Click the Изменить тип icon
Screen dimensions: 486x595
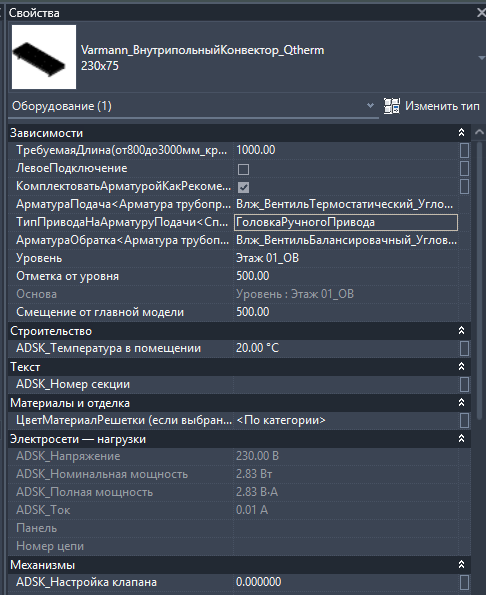392,106
